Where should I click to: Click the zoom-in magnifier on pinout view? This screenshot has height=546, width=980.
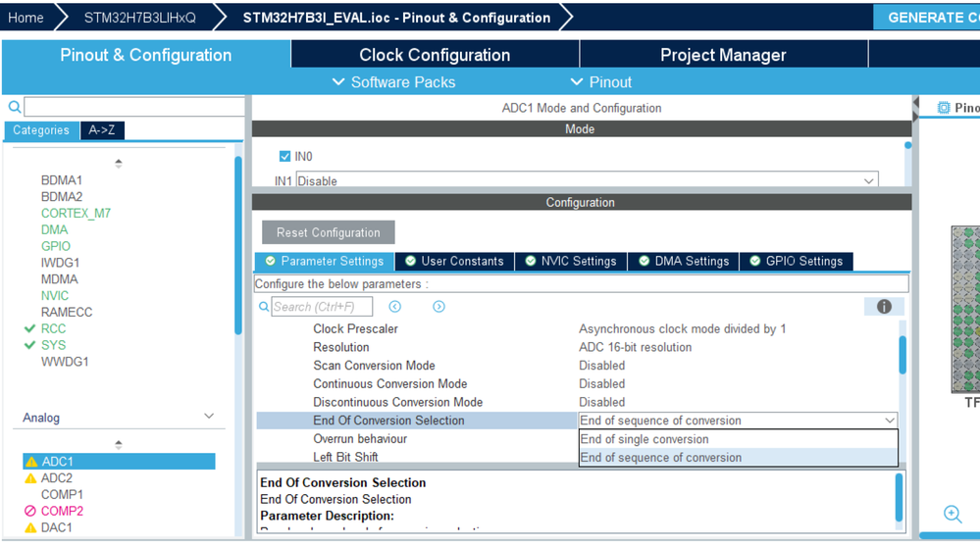(x=953, y=514)
